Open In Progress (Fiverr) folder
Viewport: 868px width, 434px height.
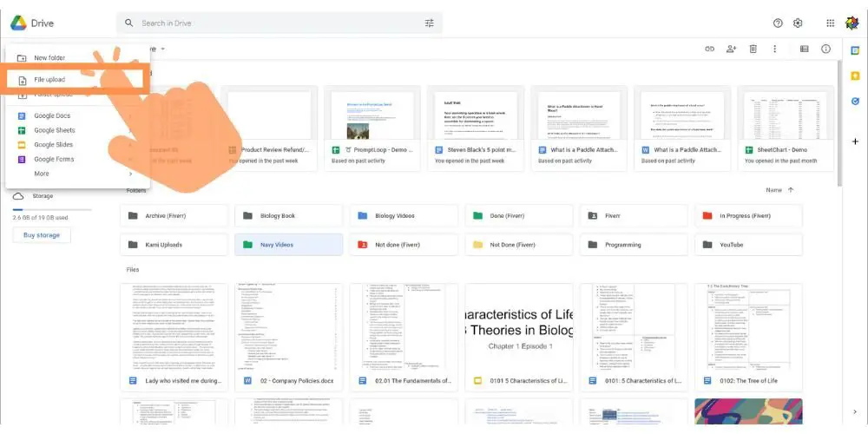(748, 216)
